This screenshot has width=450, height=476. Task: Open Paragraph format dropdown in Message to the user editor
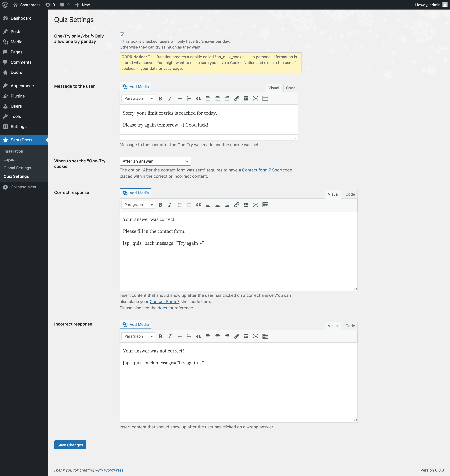(x=138, y=98)
